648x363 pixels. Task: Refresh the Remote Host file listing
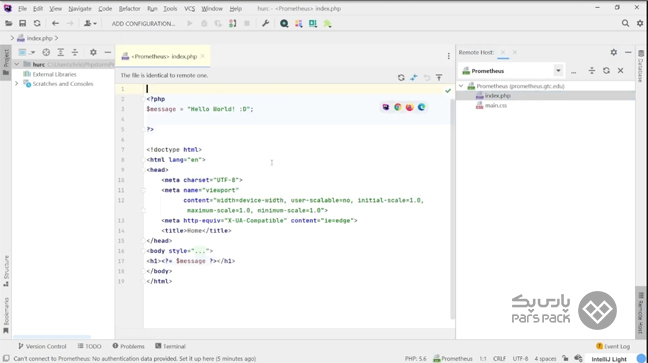(x=606, y=71)
